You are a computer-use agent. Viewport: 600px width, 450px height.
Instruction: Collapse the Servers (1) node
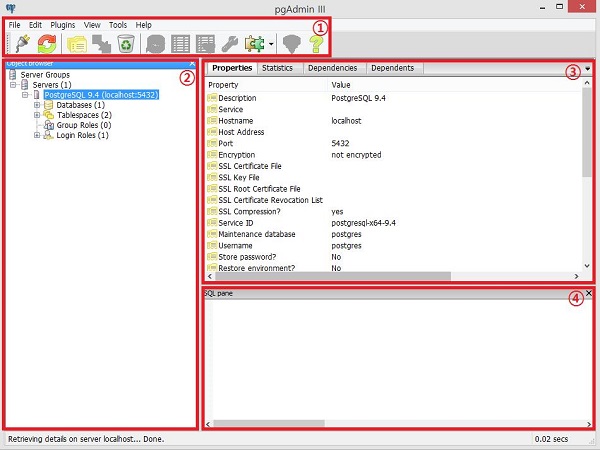13,85
